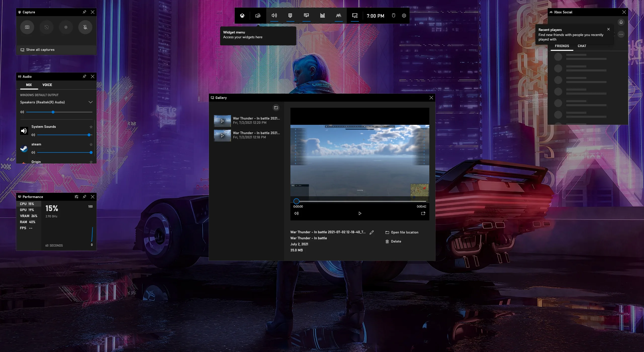644x352 pixels.
Task: Toggle the microphone while recording
Action: [85, 27]
